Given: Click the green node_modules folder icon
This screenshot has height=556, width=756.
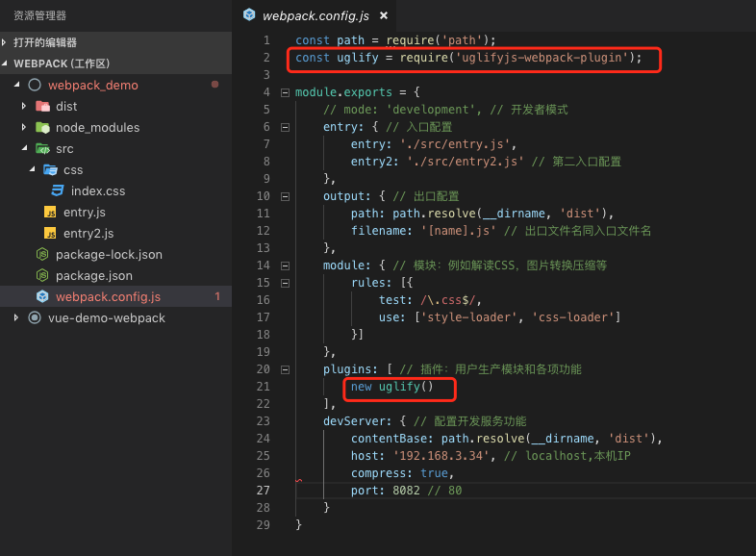Looking at the screenshot, I should [x=43, y=127].
